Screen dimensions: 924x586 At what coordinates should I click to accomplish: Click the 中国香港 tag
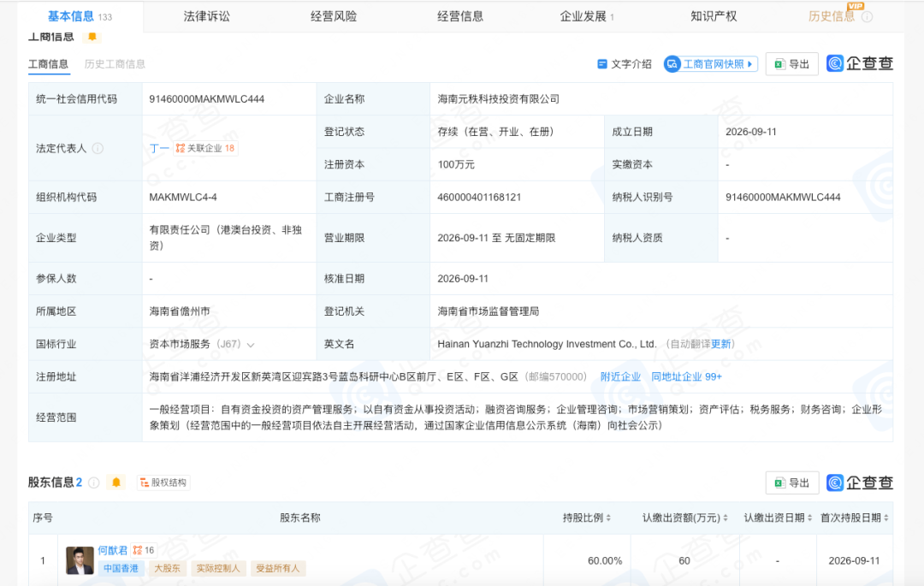click(121, 568)
